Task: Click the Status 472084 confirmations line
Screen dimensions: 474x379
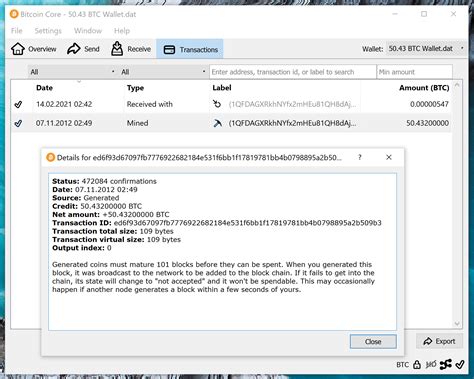Action: coord(104,181)
